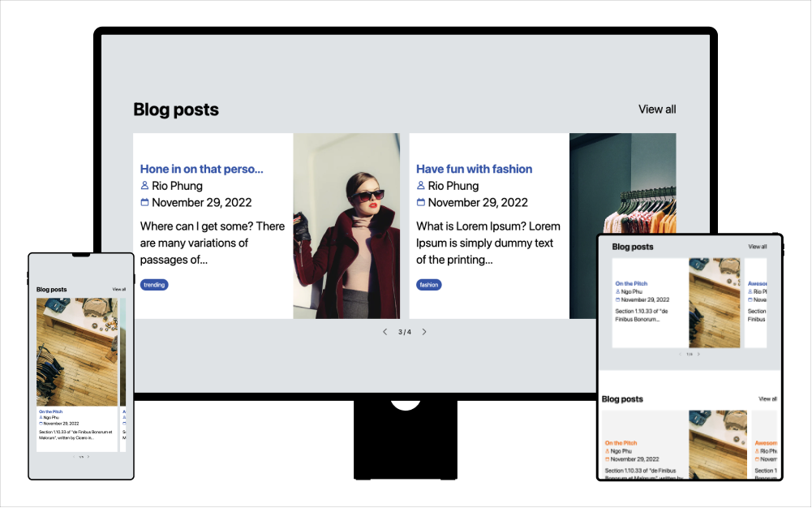Click the calendar icon on the Hone in on that perso... card
Image resolution: width=812 pixels, height=508 pixels.
145,203
